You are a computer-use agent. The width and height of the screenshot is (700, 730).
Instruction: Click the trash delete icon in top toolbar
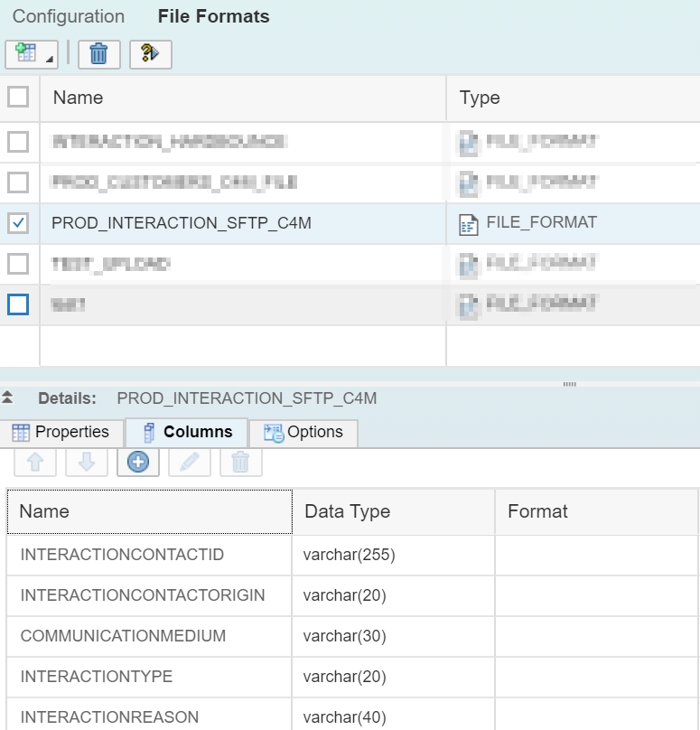[x=98, y=54]
